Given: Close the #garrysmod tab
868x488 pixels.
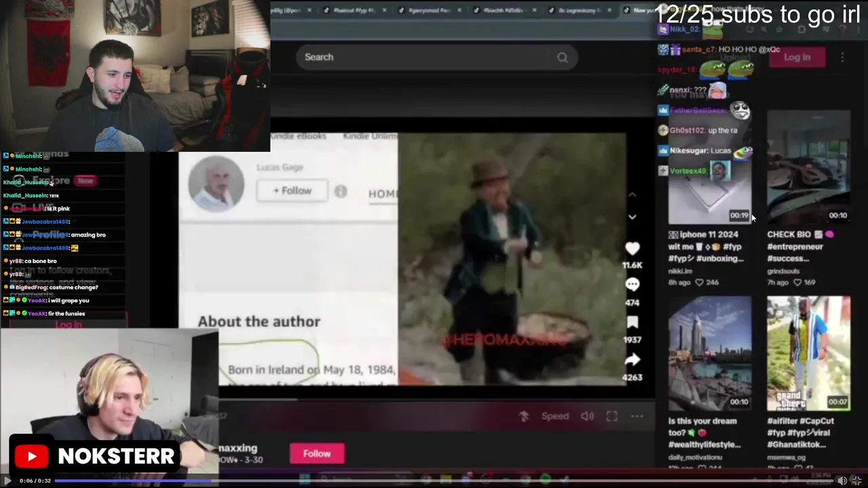Looking at the screenshot, I should tap(459, 10).
